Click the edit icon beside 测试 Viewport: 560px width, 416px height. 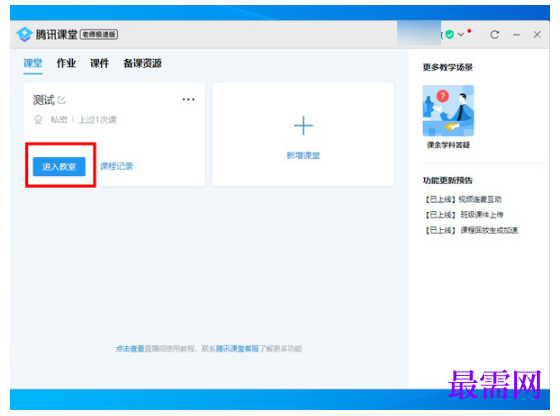click(x=61, y=100)
